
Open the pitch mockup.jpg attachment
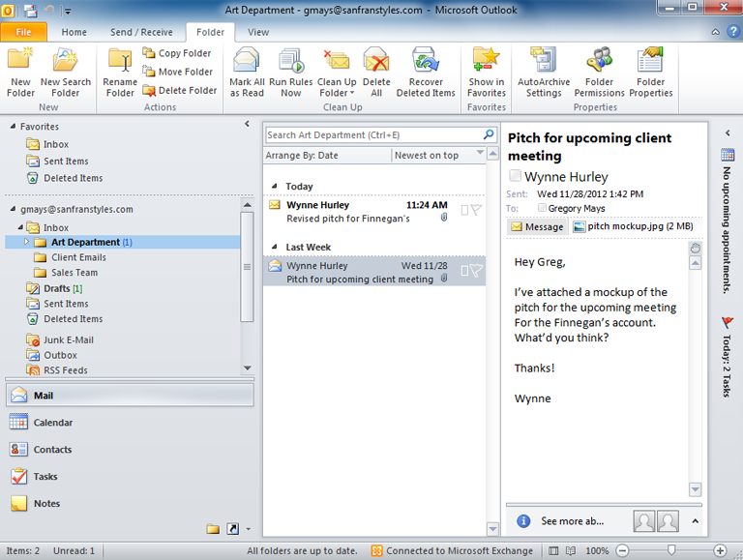[631, 226]
